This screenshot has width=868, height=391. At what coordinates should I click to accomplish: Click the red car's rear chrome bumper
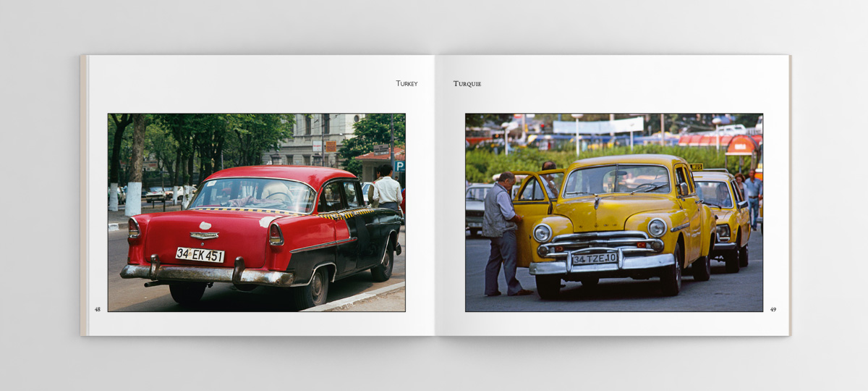pyautogui.click(x=206, y=274)
